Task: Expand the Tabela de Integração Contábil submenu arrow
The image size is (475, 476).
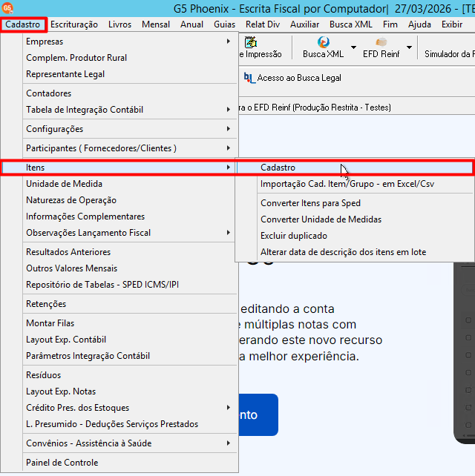Action: pyautogui.click(x=229, y=110)
